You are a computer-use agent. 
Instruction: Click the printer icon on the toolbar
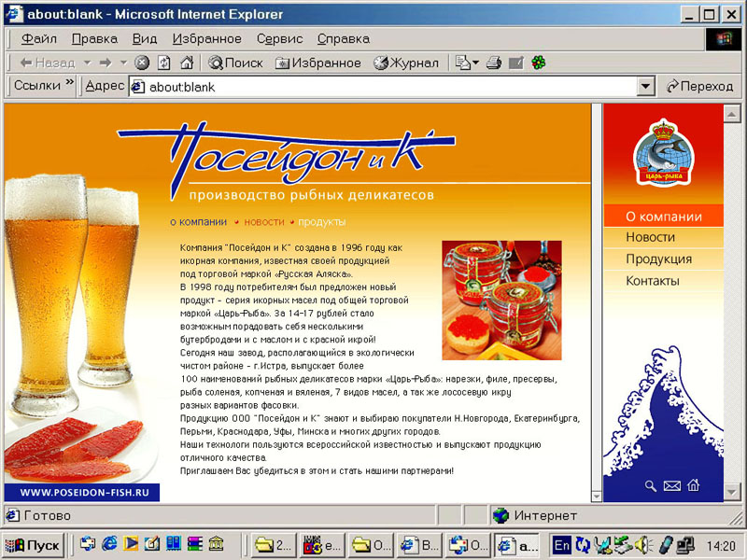[492, 63]
